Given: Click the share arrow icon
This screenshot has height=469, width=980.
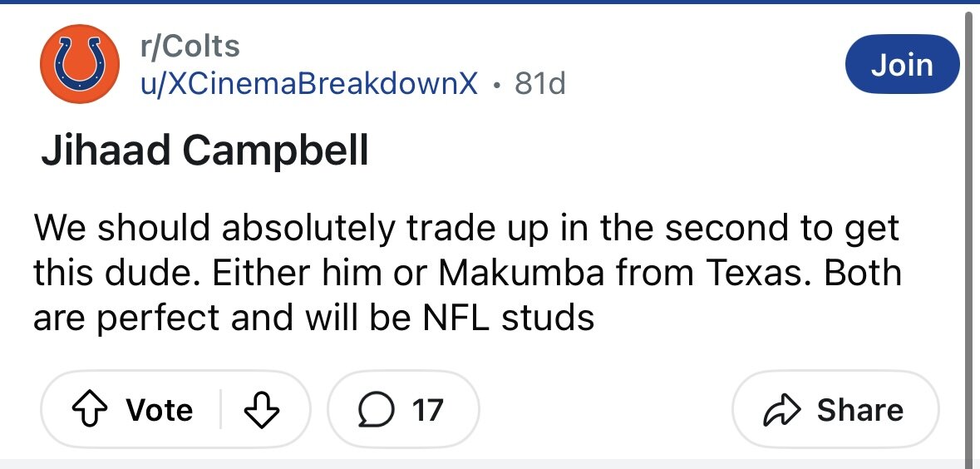Looking at the screenshot, I should click(781, 410).
